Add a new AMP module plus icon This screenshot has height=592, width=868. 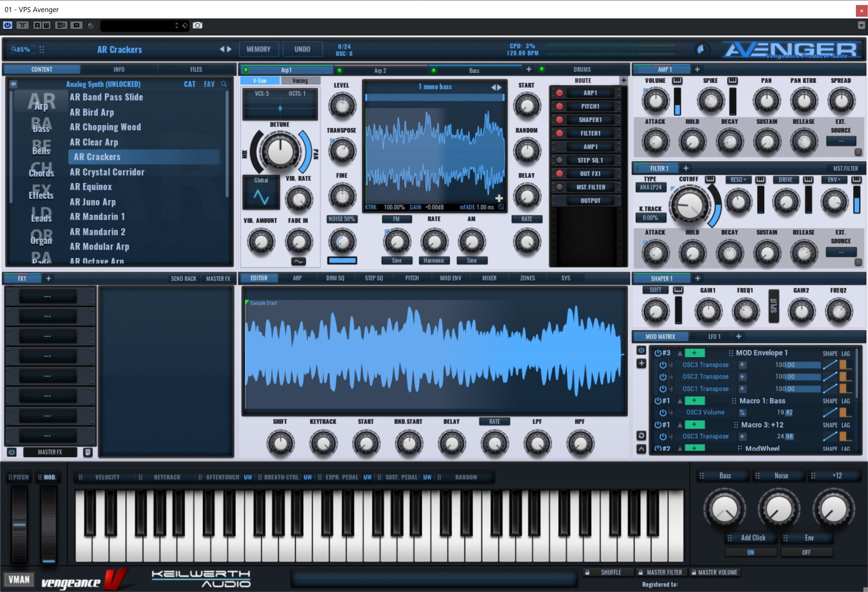[x=697, y=69]
